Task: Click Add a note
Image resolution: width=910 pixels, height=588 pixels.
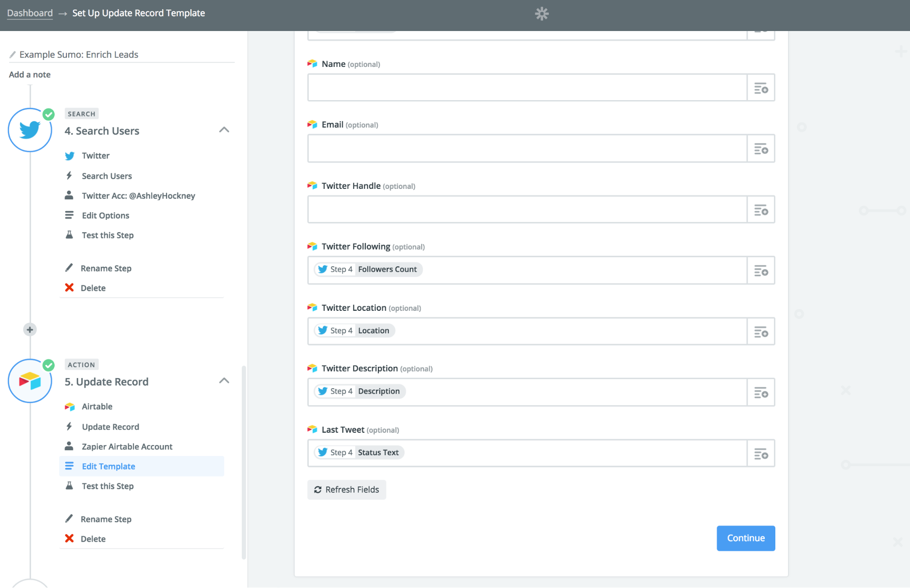Action: [x=30, y=75]
